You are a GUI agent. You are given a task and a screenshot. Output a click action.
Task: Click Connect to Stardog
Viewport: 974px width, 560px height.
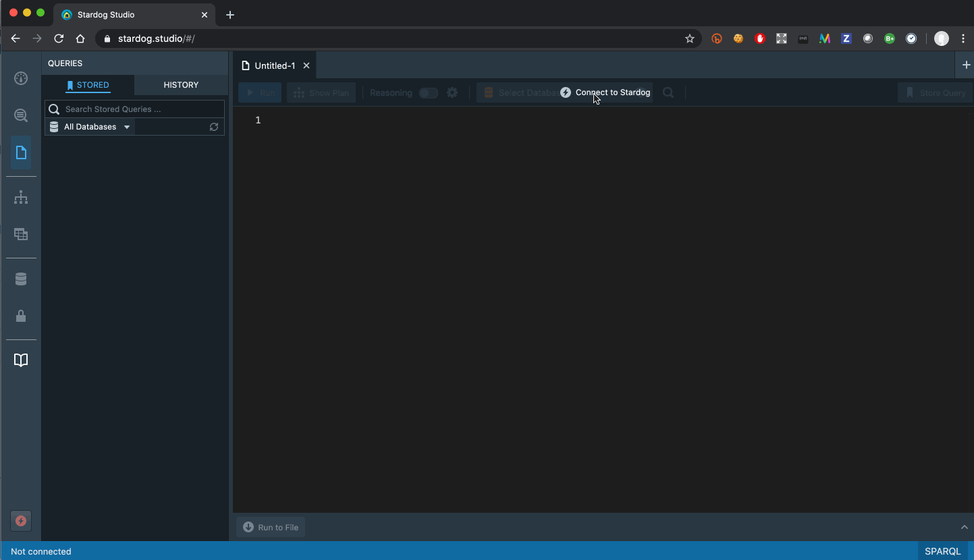pyautogui.click(x=605, y=92)
